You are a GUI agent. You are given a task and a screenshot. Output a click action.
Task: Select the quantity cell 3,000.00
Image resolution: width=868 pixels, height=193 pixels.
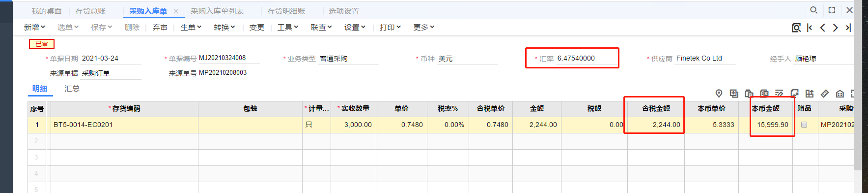(353, 125)
